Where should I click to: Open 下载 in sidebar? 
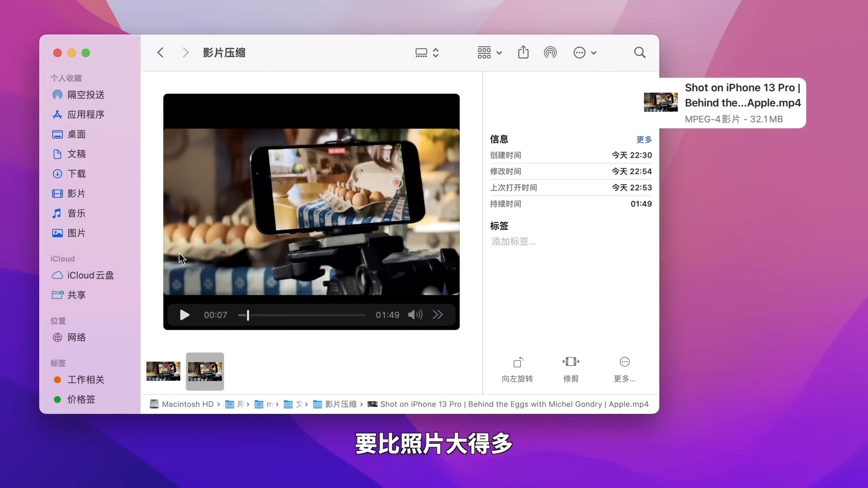click(76, 174)
